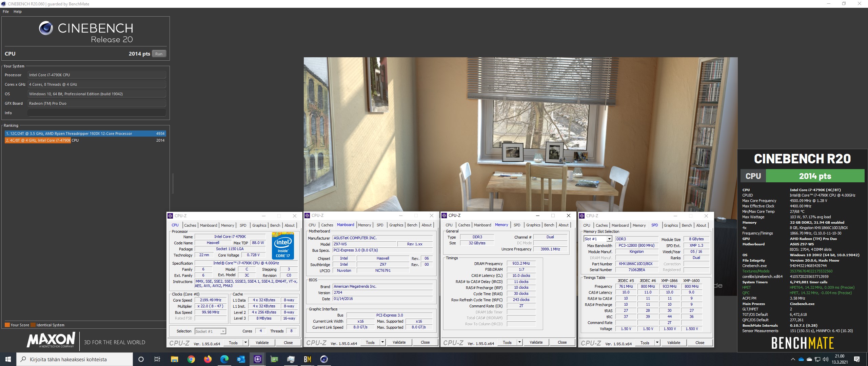Show hidden system tray icons
868x366 pixels.
coord(793,359)
